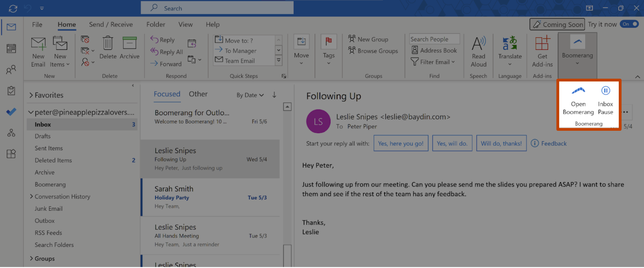Start Read Aloud

pyautogui.click(x=478, y=52)
